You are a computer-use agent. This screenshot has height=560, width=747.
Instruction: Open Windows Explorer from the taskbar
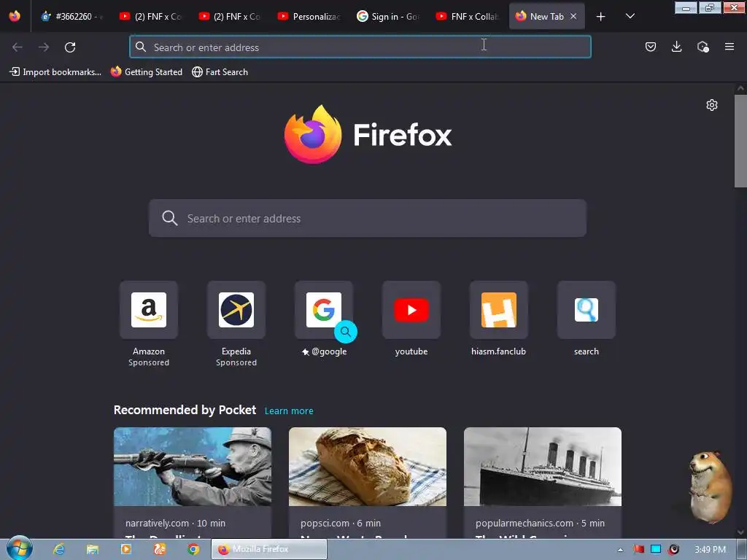click(x=92, y=549)
